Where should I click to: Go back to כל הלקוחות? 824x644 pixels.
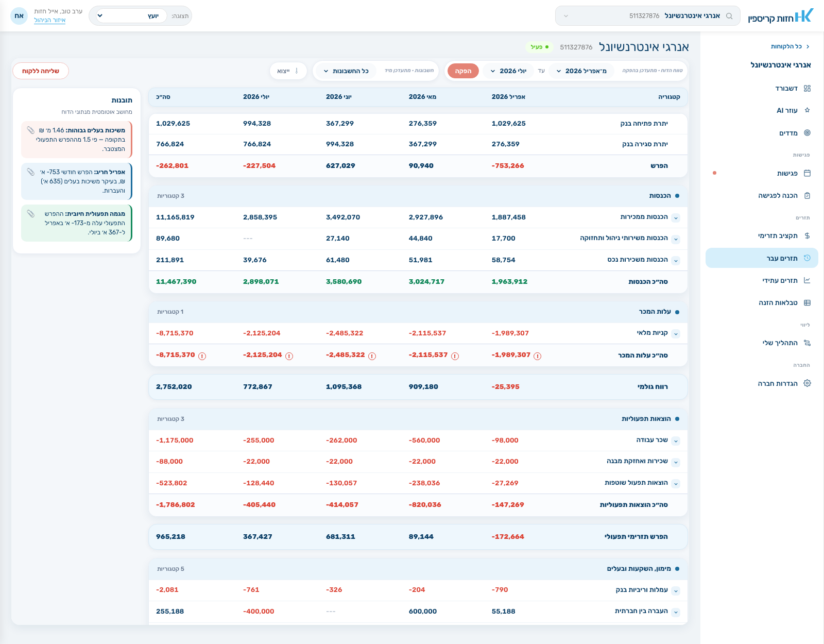(790, 46)
